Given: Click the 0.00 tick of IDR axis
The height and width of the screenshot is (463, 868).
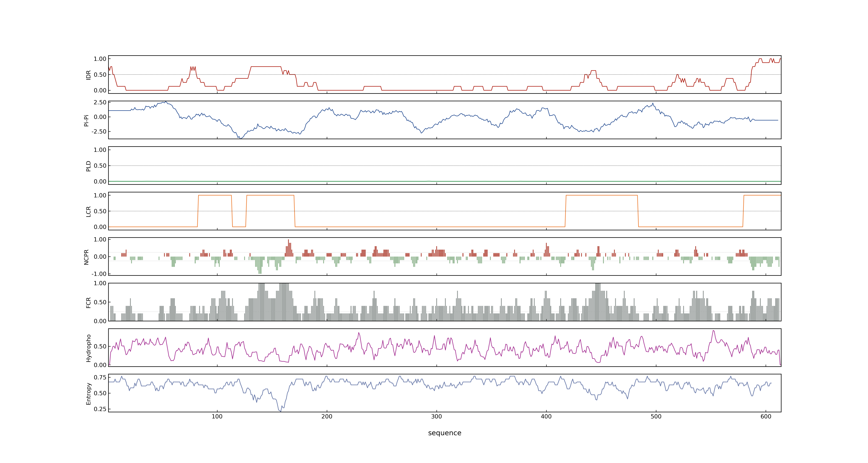Looking at the screenshot, I should point(100,90).
